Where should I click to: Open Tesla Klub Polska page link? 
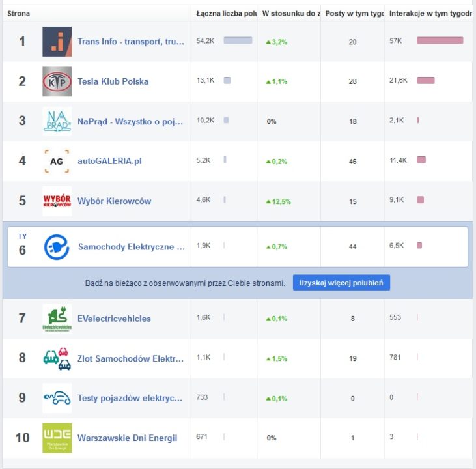tap(113, 81)
